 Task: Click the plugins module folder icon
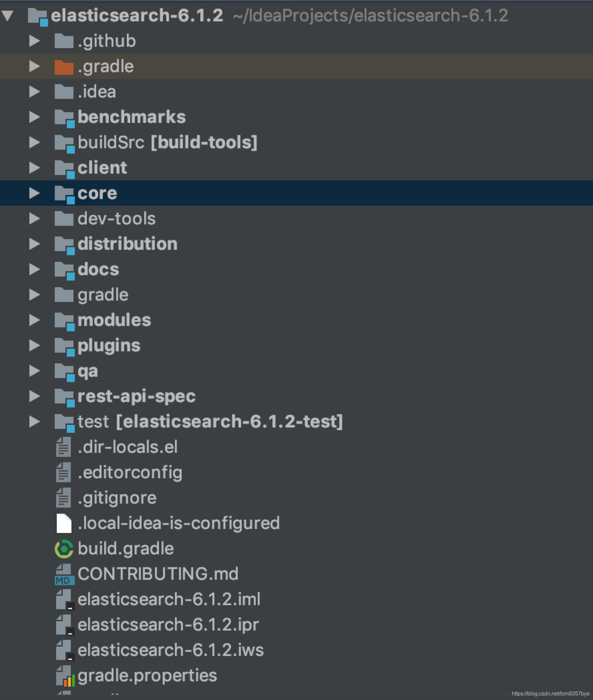coord(64,347)
